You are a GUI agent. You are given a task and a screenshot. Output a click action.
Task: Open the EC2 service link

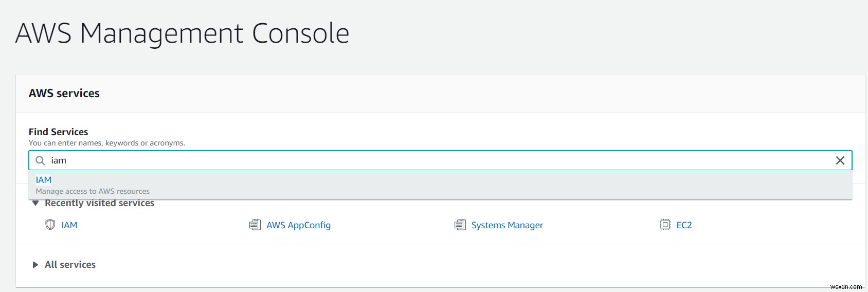click(x=684, y=225)
